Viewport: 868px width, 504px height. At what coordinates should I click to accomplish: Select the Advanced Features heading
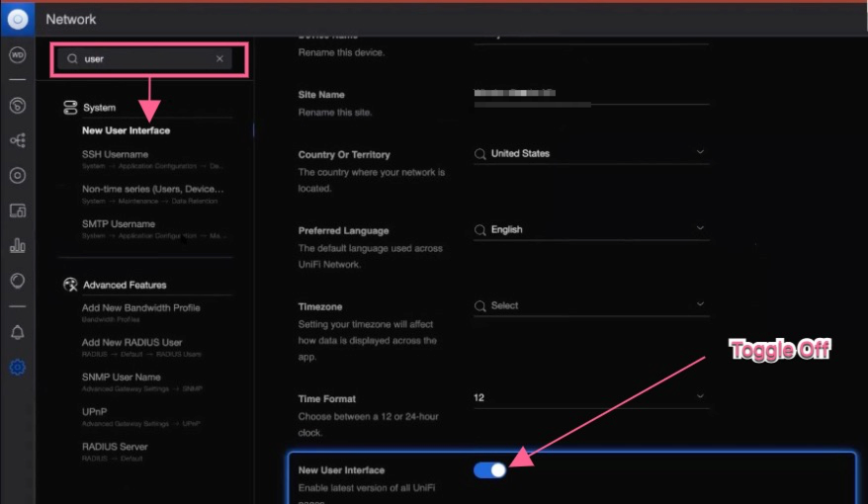tap(125, 285)
